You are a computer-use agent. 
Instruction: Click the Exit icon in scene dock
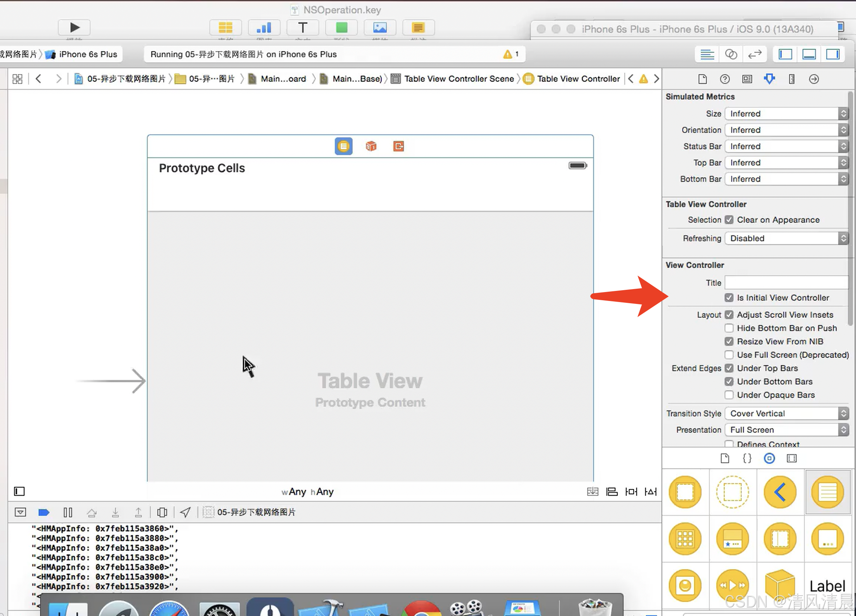399,146
